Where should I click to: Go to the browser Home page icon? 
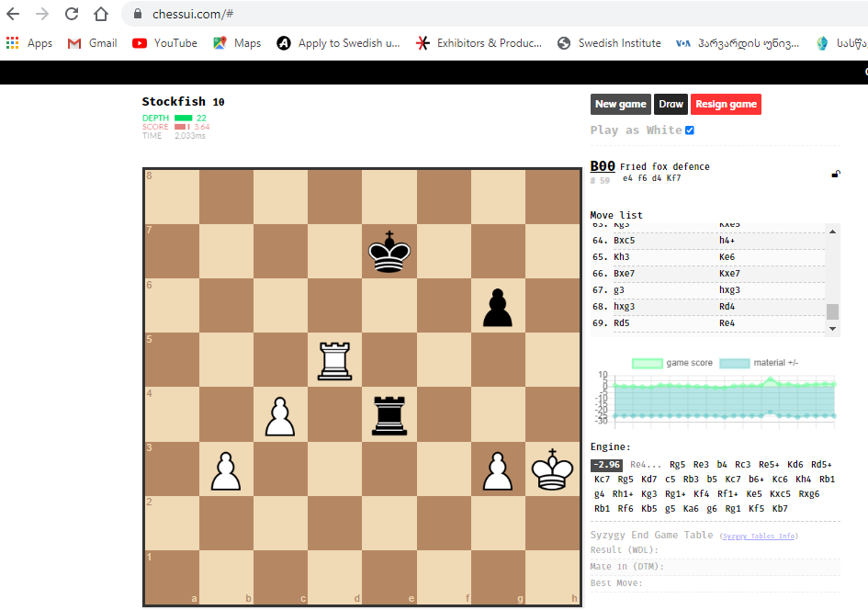[x=101, y=14]
